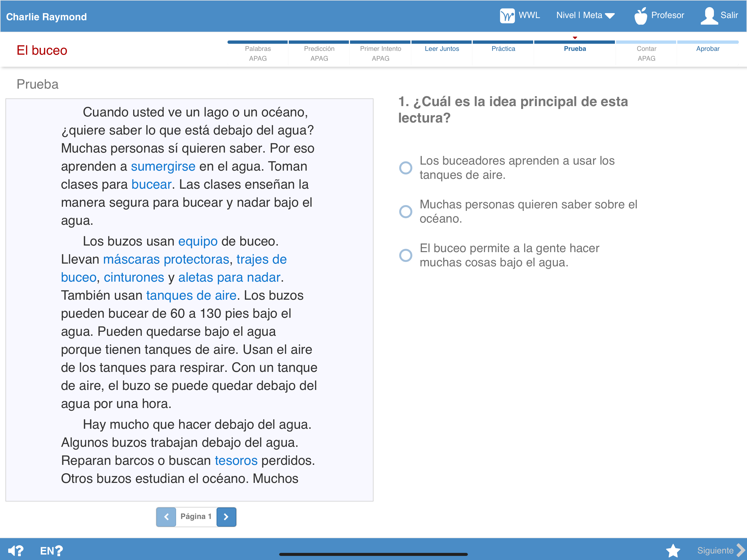Expand the Nivel | Meta dropdown
The width and height of the screenshot is (747, 560).
[x=585, y=16]
